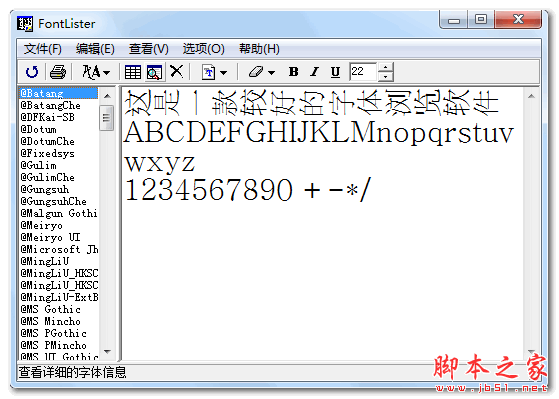Click the eraser icon
This screenshot has height=399, width=559.
[256, 72]
